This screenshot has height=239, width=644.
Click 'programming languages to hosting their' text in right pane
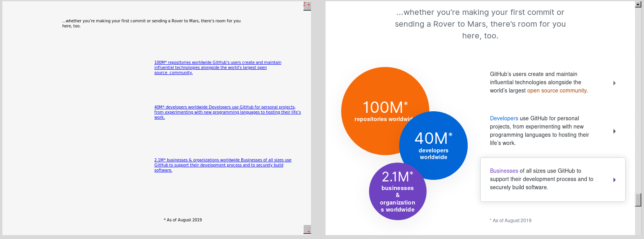[539, 135]
